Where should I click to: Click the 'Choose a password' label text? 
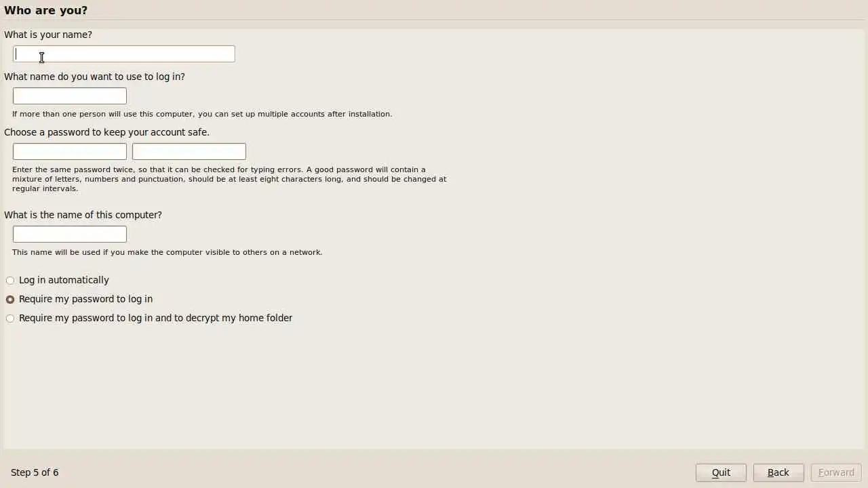[106, 132]
